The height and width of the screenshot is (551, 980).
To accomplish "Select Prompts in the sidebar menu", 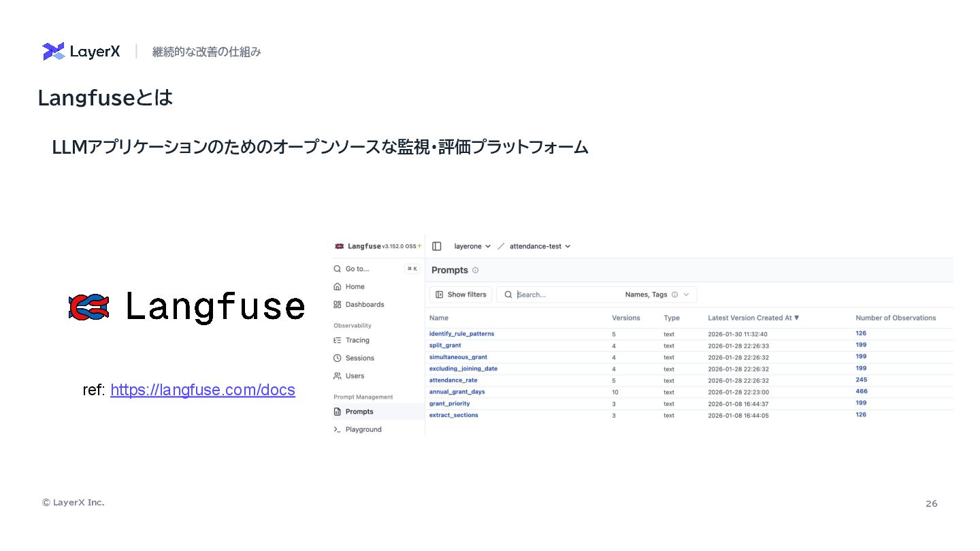I will [x=359, y=412].
